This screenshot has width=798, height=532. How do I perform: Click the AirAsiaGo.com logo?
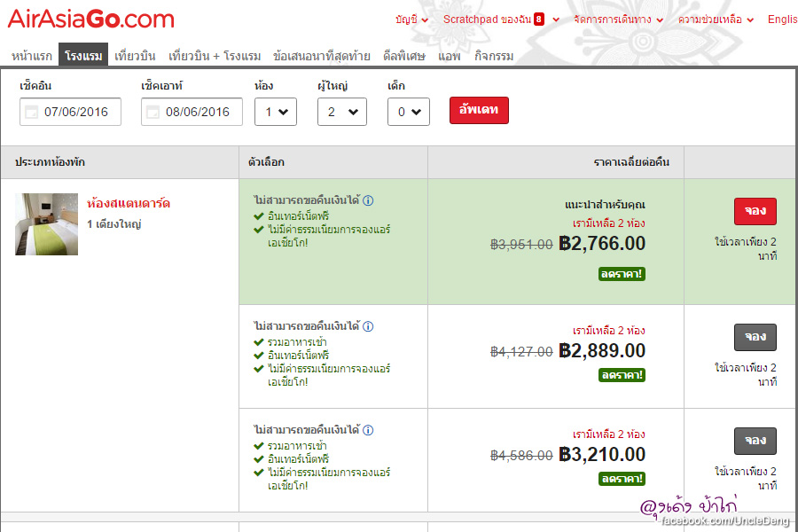pyautogui.click(x=91, y=19)
